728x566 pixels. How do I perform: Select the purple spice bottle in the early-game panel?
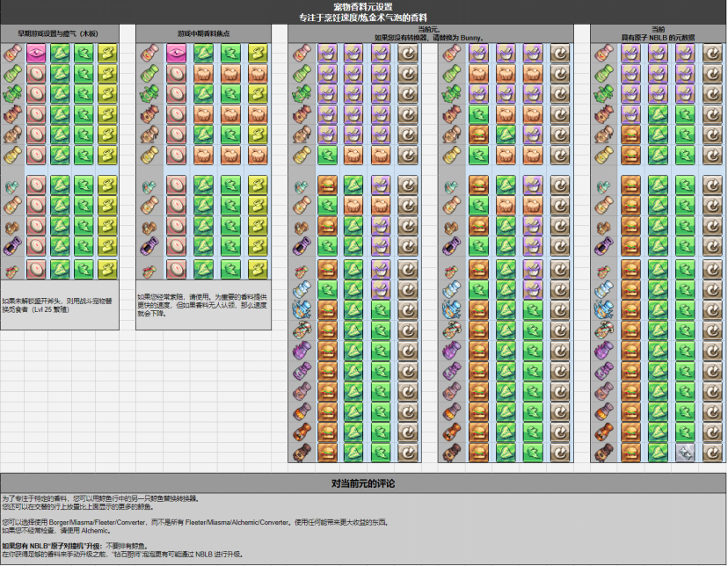(12, 246)
